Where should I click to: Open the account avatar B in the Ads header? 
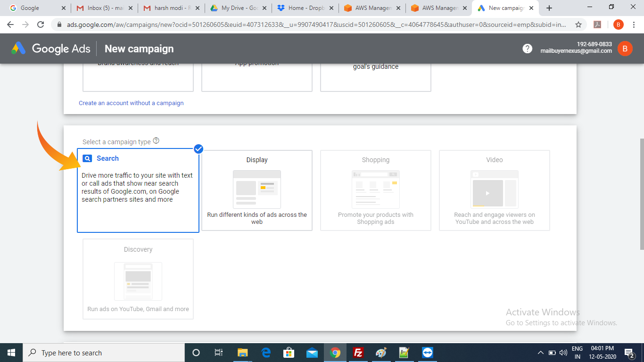[x=625, y=48]
